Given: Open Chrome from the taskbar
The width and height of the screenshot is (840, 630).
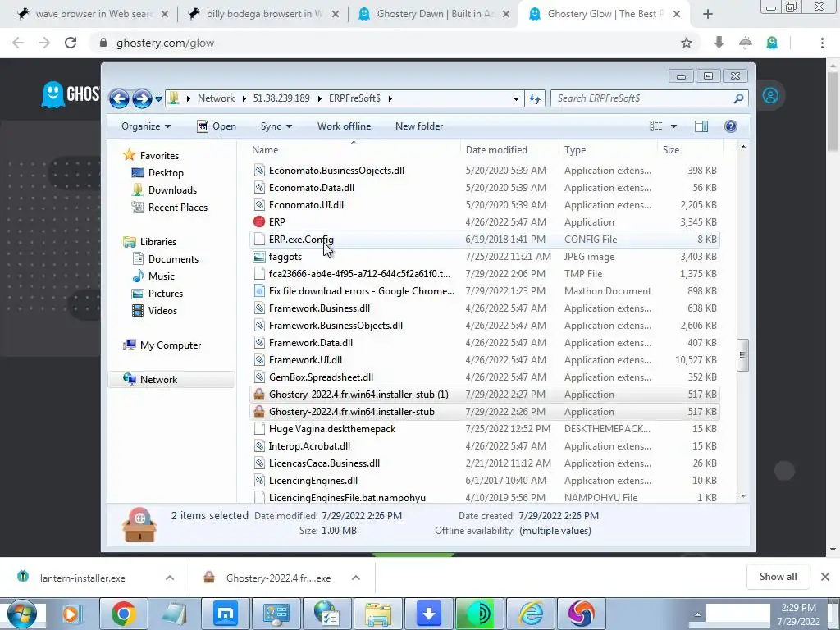Looking at the screenshot, I should [x=124, y=614].
